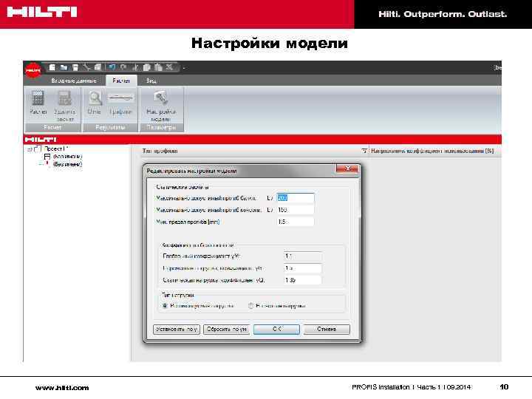The image size is (532, 399).
Task: Click the Paste icon in quick-access toolbar
Action: [158, 67]
